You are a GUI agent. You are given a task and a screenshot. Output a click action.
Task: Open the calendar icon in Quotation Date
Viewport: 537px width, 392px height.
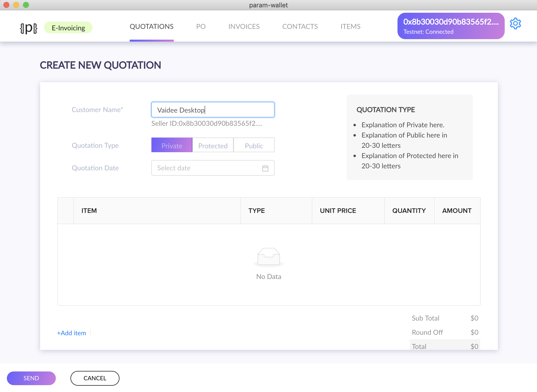coord(265,168)
